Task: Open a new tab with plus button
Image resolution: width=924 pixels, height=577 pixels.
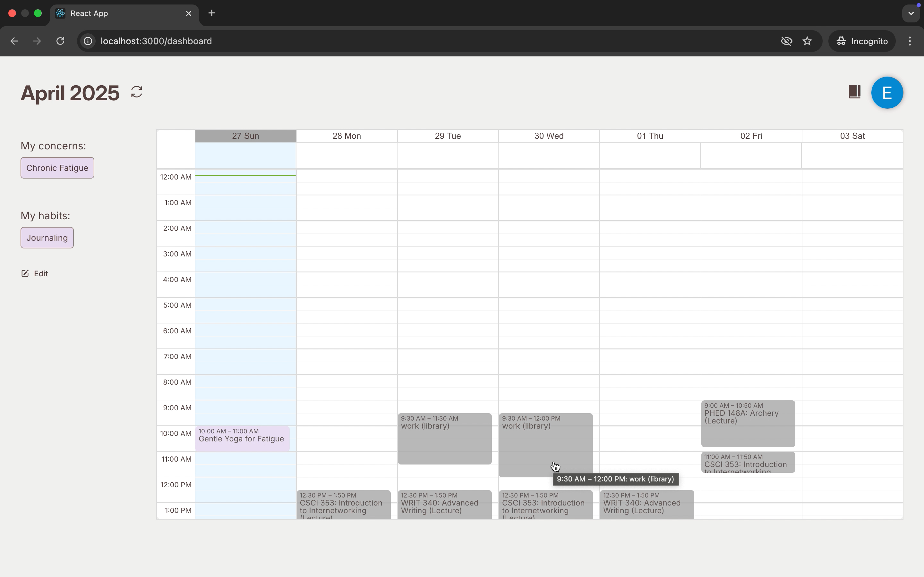Action: (x=211, y=13)
